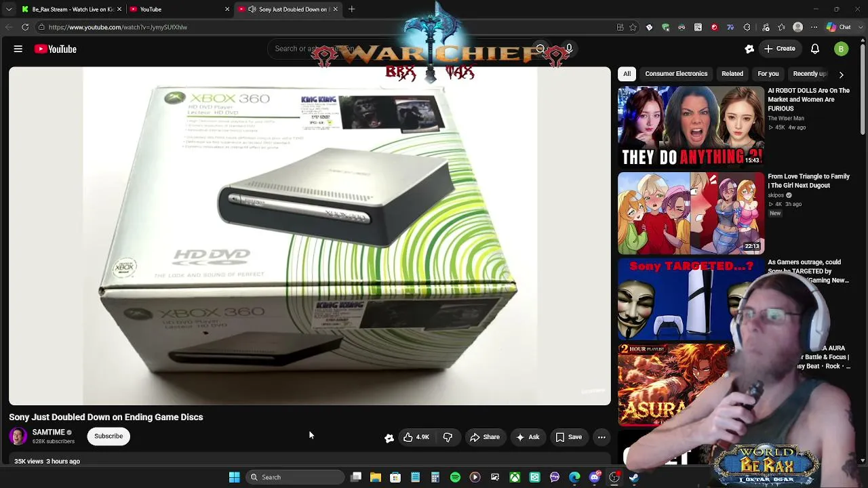Viewport: 868px width, 488px height.
Task: Open the Windows Start menu
Action: tap(234, 477)
